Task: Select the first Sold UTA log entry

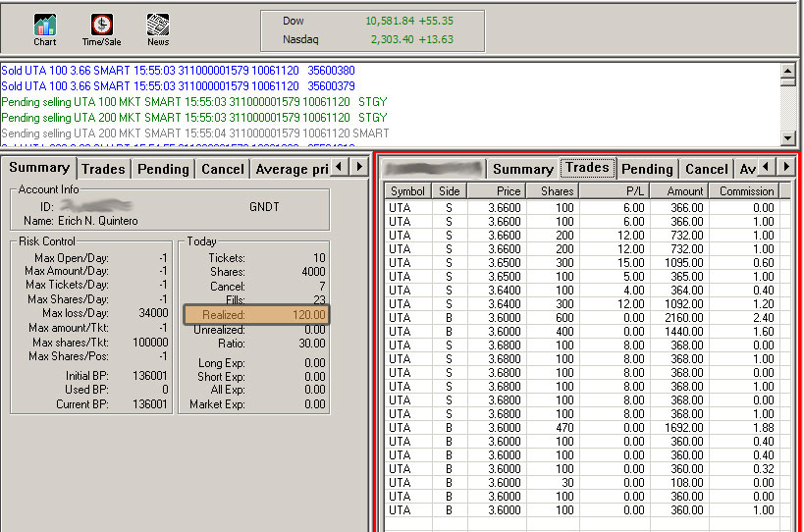Action: click(x=178, y=71)
